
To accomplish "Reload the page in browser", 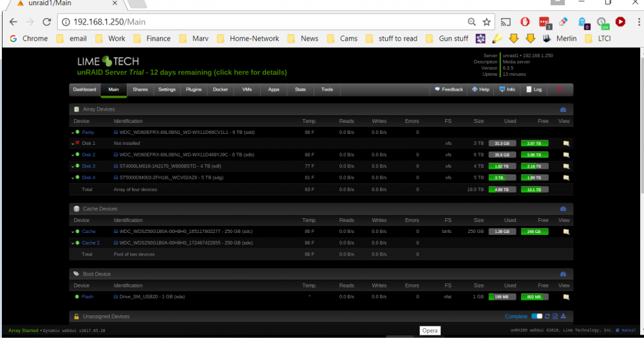I will (x=46, y=22).
